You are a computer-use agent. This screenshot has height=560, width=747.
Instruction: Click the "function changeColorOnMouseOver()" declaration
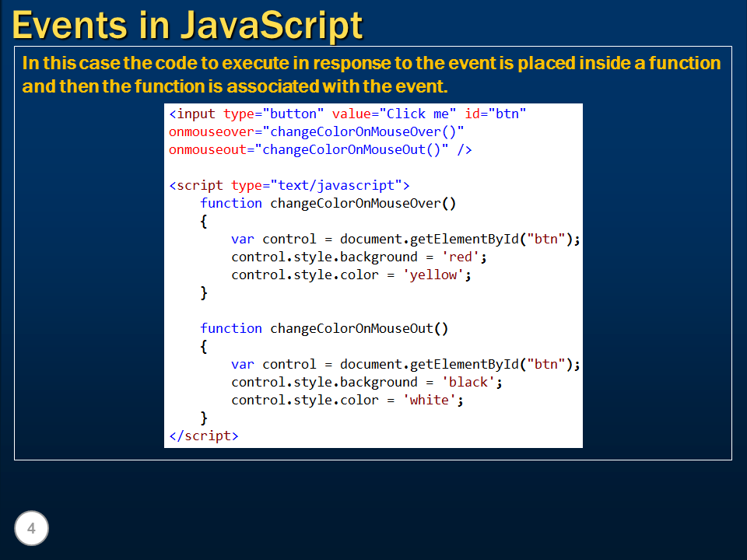[x=328, y=203]
